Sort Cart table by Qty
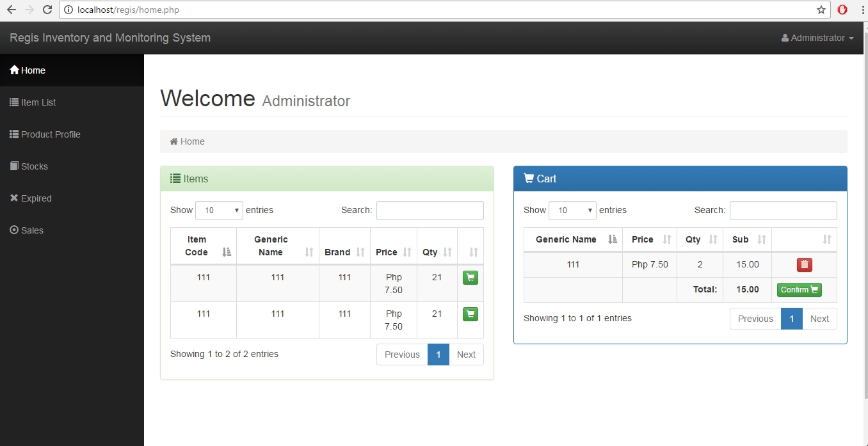This screenshot has width=868, height=446. click(700, 239)
